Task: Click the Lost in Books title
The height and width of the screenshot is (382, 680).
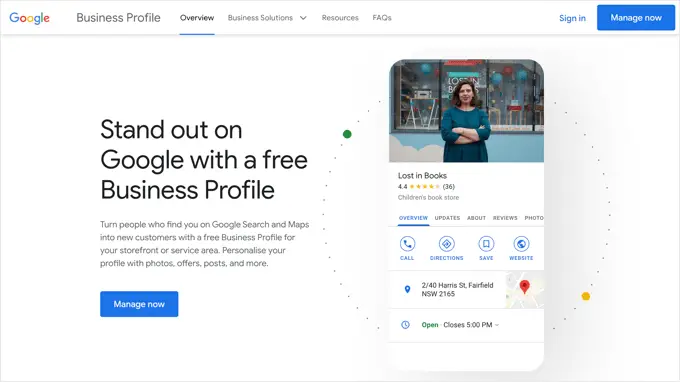Action: (x=422, y=176)
